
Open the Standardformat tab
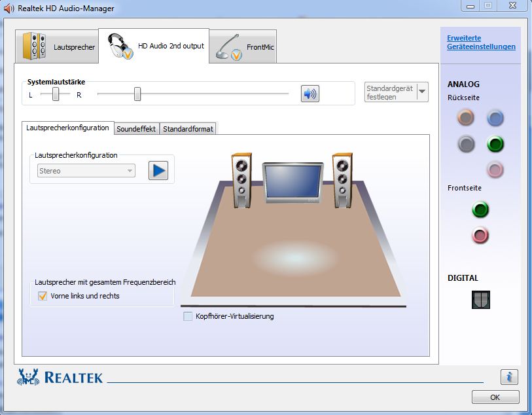[x=188, y=129]
